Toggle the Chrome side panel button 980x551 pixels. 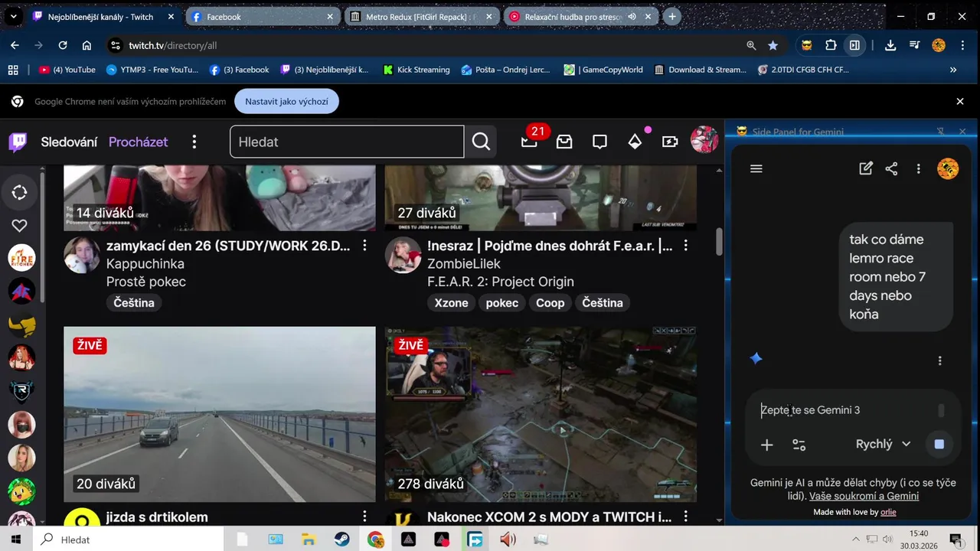[x=854, y=45]
